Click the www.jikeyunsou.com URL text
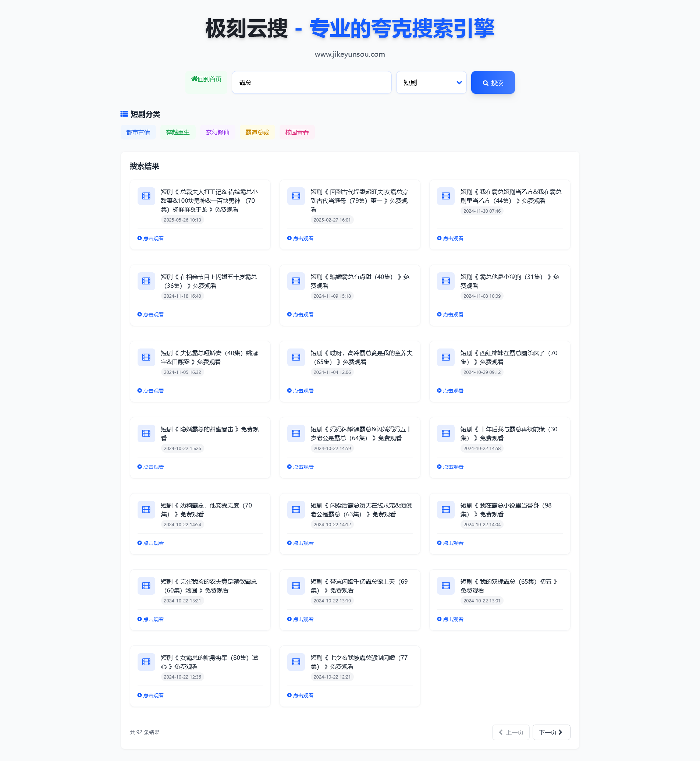This screenshot has height=761, width=700. 350,54
